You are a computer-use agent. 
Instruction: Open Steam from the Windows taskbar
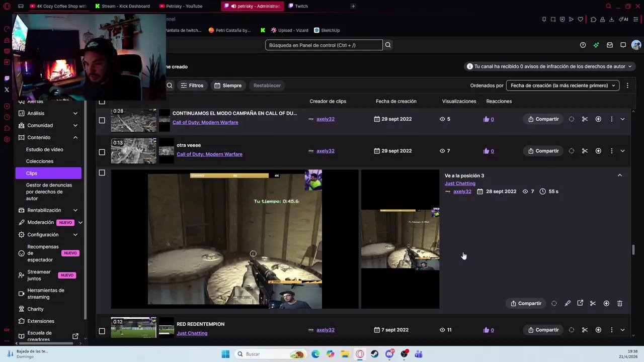tap(375, 354)
